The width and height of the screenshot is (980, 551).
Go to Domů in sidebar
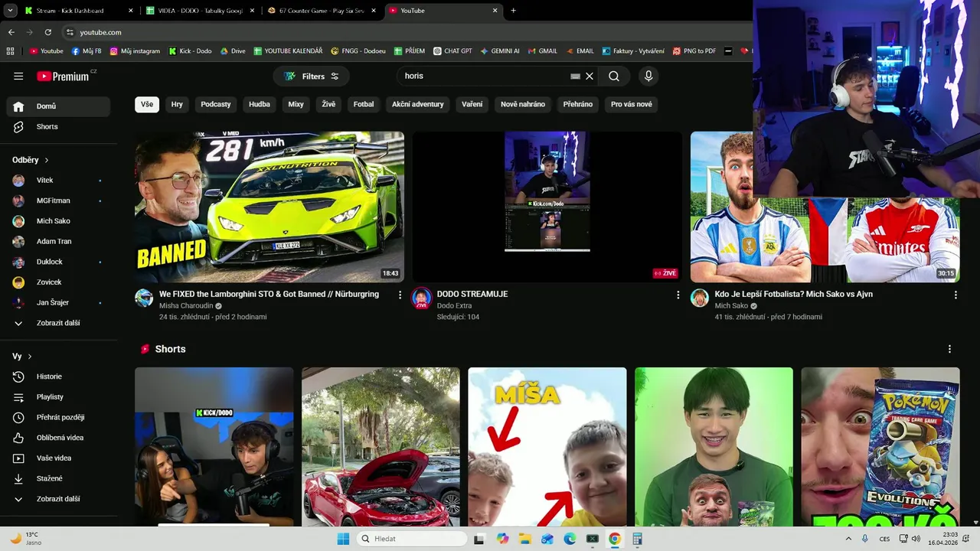pos(58,106)
